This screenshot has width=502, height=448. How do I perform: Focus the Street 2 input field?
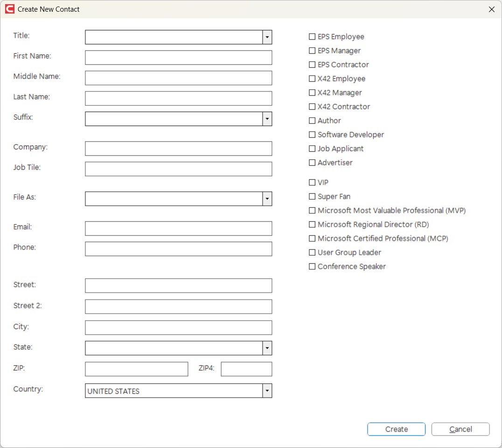pyautogui.click(x=179, y=307)
